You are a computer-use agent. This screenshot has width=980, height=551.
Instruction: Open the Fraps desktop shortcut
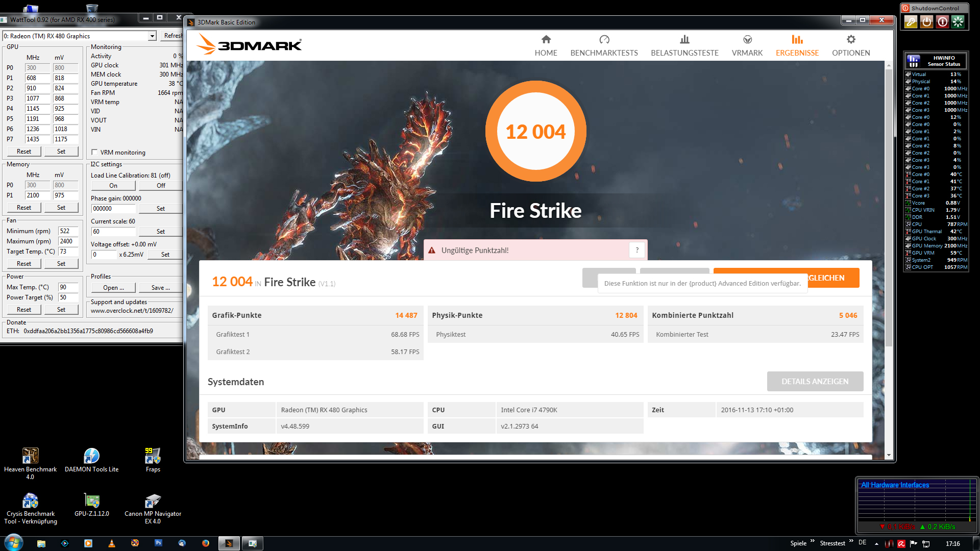pyautogui.click(x=153, y=456)
